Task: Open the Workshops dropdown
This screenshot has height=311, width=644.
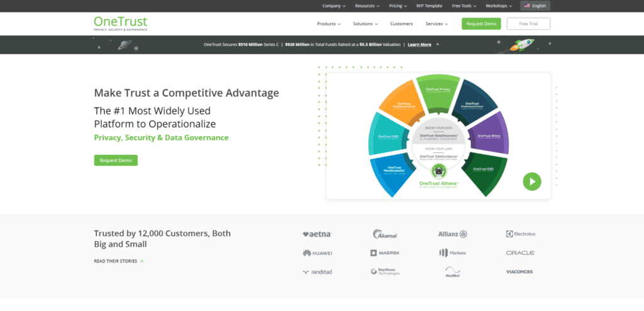Action: coord(499,6)
